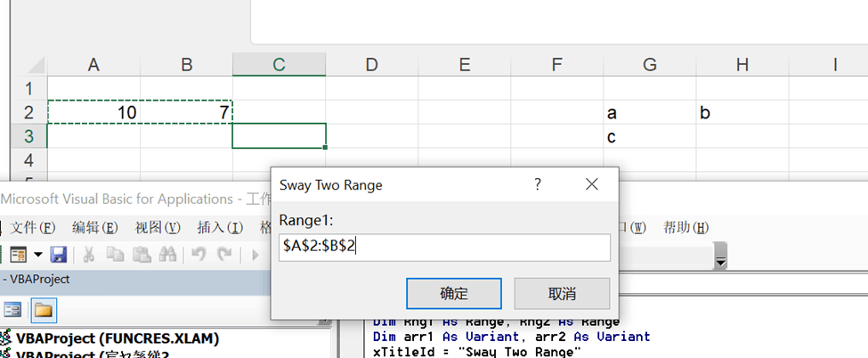Toggle Folders icon in project pane
This screenshot has width=868, height=358.
tap(44, 310)
